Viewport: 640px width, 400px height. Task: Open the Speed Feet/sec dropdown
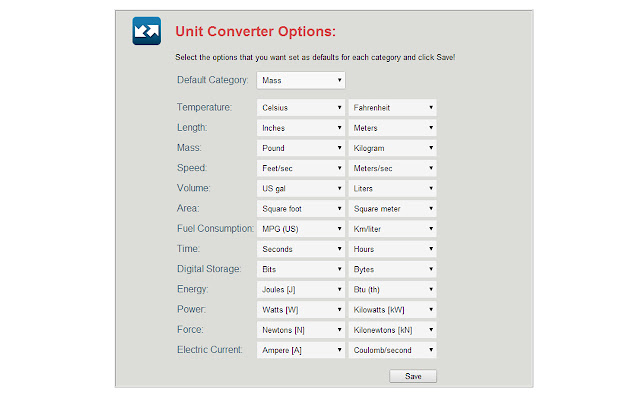coord(301,169)
